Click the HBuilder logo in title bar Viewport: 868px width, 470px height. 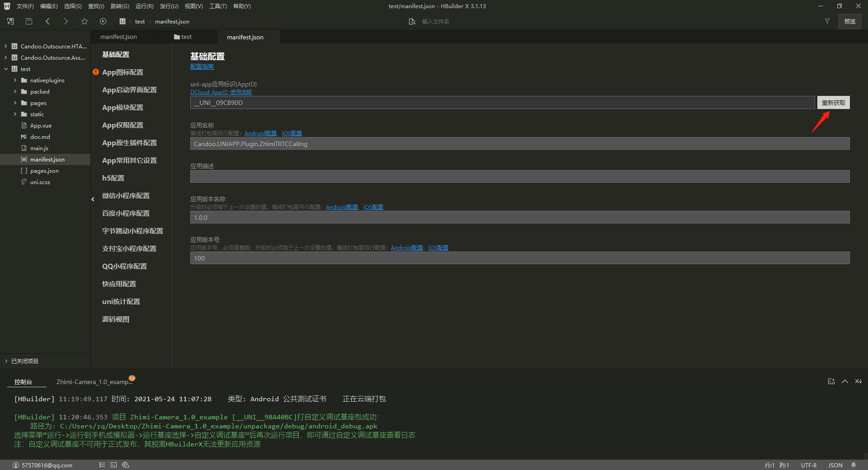7,6
